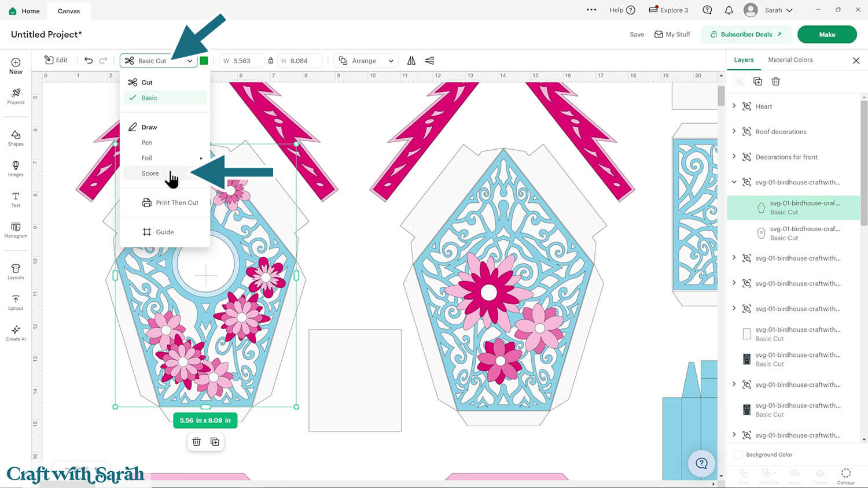Viewport: 868px width, 488px height.
Task: Select the checked Basic cut option
Action: (149, 98)
